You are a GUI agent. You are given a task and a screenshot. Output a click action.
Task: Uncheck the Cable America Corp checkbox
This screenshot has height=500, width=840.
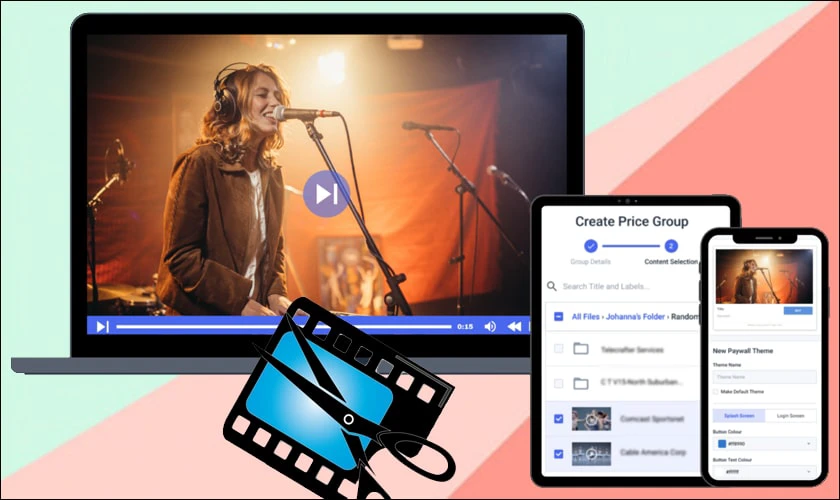click(x=558, y=454)
